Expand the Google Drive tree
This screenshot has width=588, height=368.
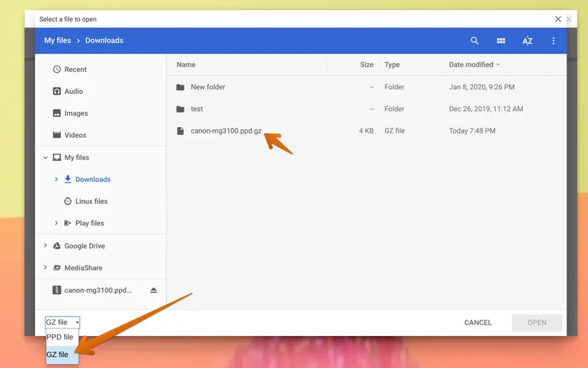45,245
